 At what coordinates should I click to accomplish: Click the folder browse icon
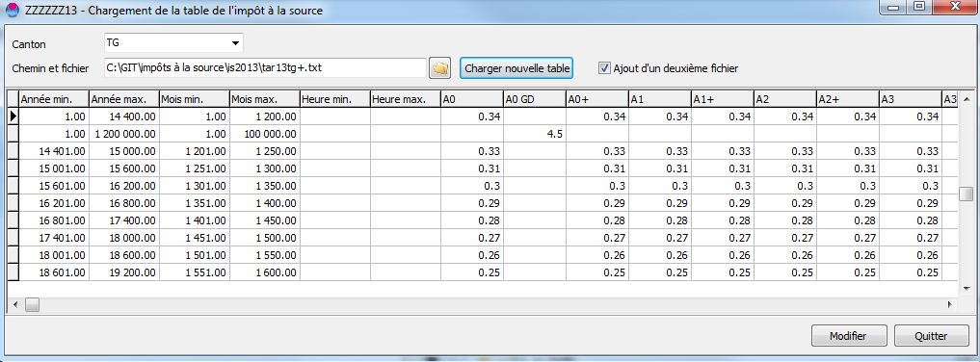(x=440, y=68)
